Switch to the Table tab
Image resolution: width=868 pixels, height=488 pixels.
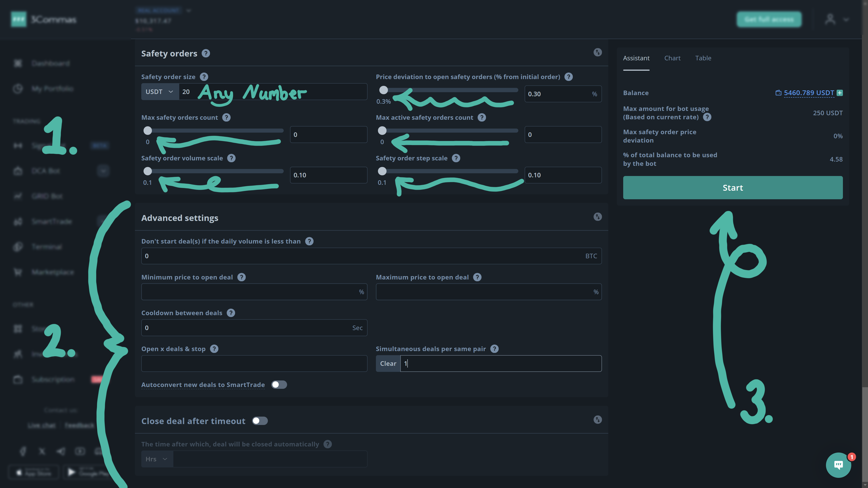tap(703, 58)
